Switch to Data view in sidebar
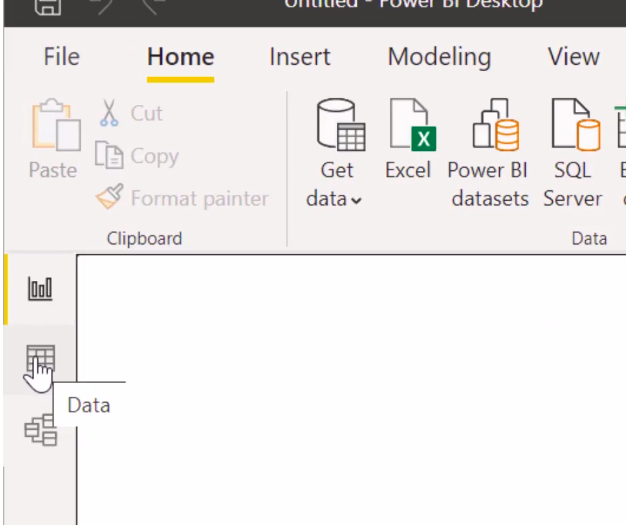Viewport: 626px width, 525px height. click(40, 359)
